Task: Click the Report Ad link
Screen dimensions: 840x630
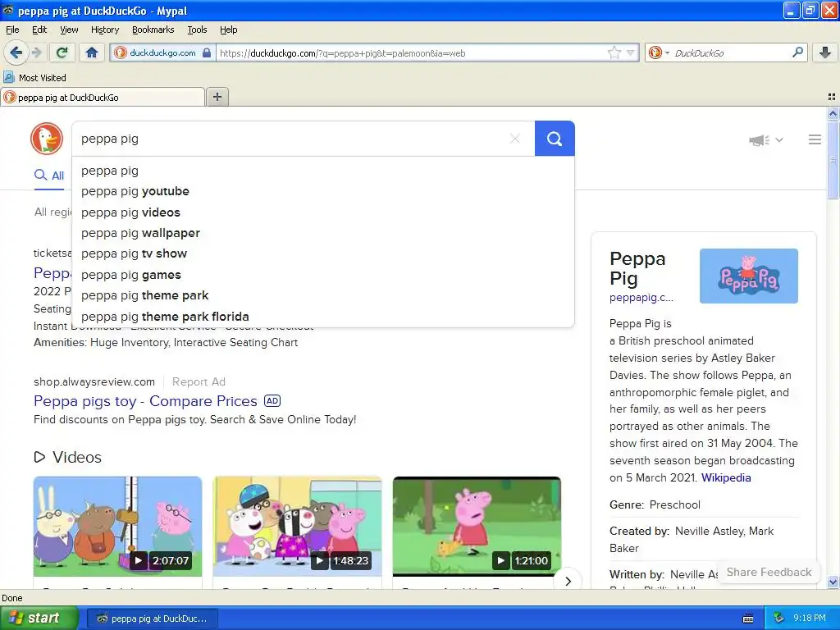Action: click(x=199, y=381)
